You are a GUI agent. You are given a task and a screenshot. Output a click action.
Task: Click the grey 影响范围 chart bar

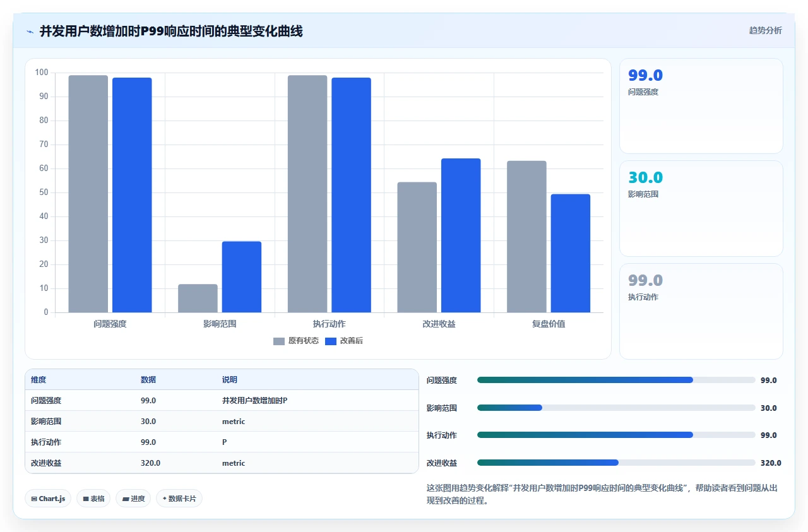198,298
